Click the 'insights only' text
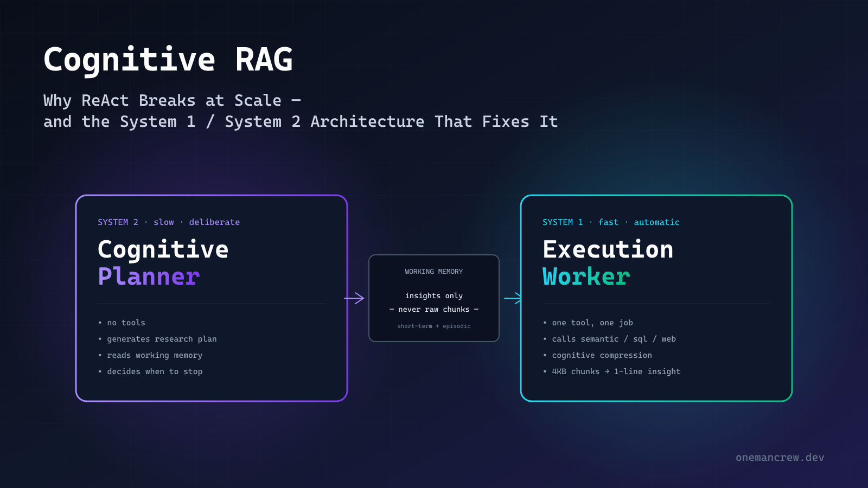 coord(434,296)
